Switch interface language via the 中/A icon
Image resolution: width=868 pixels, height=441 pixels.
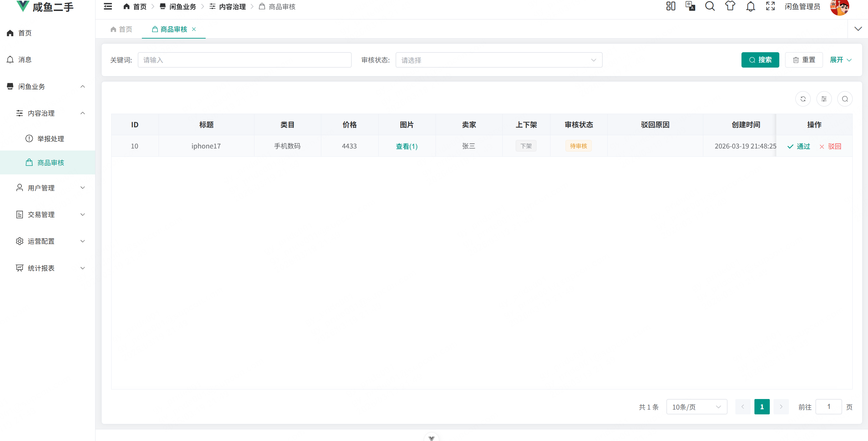point(690,6)
